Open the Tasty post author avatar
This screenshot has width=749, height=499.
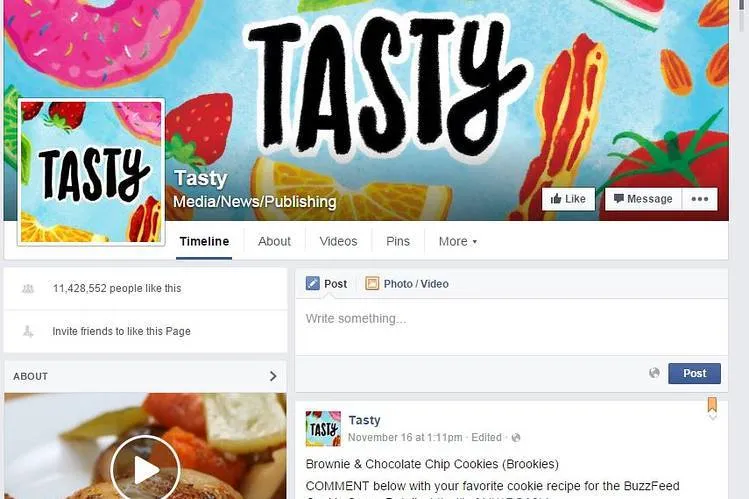coord(323,429)
